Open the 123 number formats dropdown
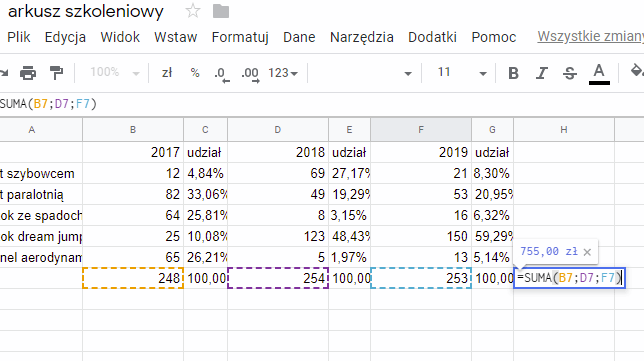This screenshot has height=361, width=644. click(283, 73)
